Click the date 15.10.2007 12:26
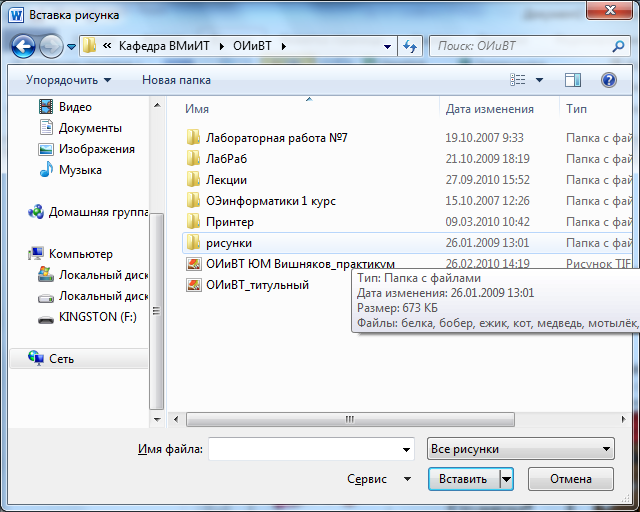Screen dimensions: 640x512 click(x=487, y=200)
